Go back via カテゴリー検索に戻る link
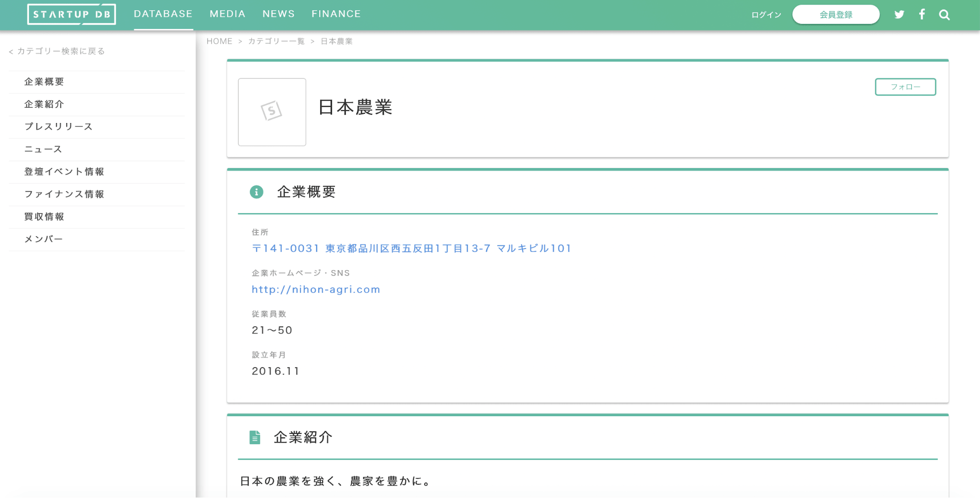980x498 pixels. point(57,51)
